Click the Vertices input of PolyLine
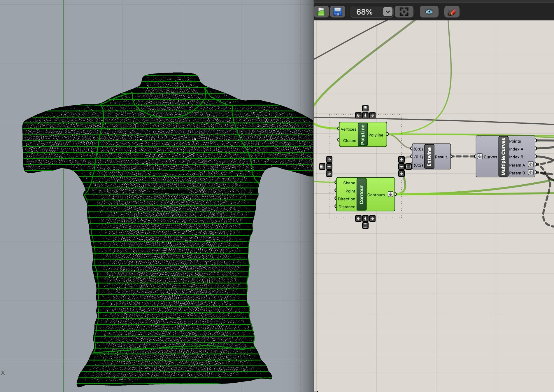This screenshot has width=554, height=392. coord(348,129)
